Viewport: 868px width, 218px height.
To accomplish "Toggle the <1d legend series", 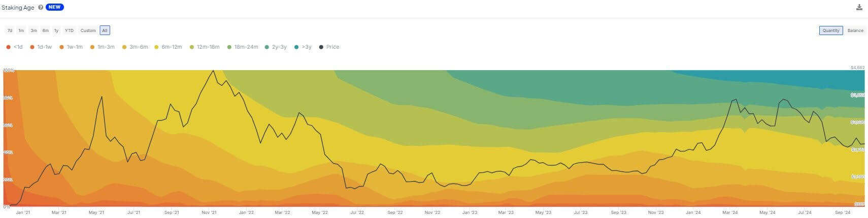I will [x=14, y=47].
